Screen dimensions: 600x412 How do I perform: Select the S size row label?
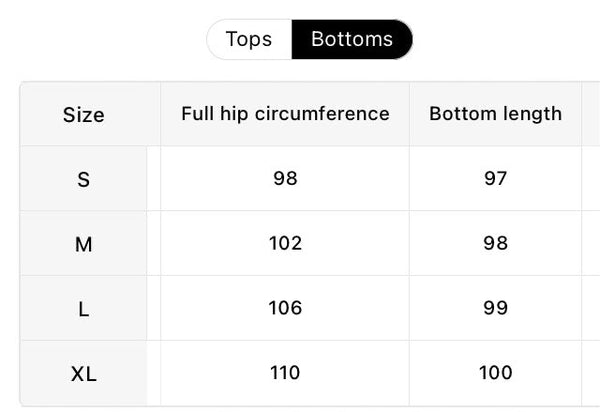83,179
